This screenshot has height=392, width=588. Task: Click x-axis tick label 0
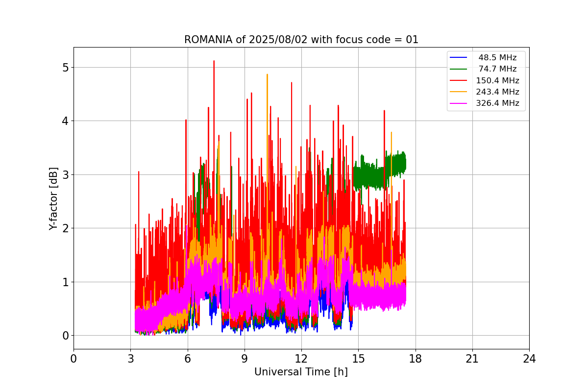coord(73,359)
